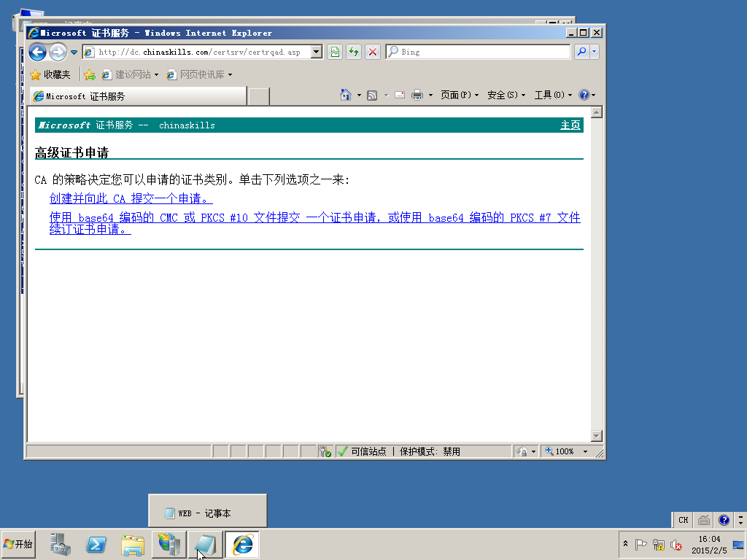Focus the Bing search box

click(478, 52)
